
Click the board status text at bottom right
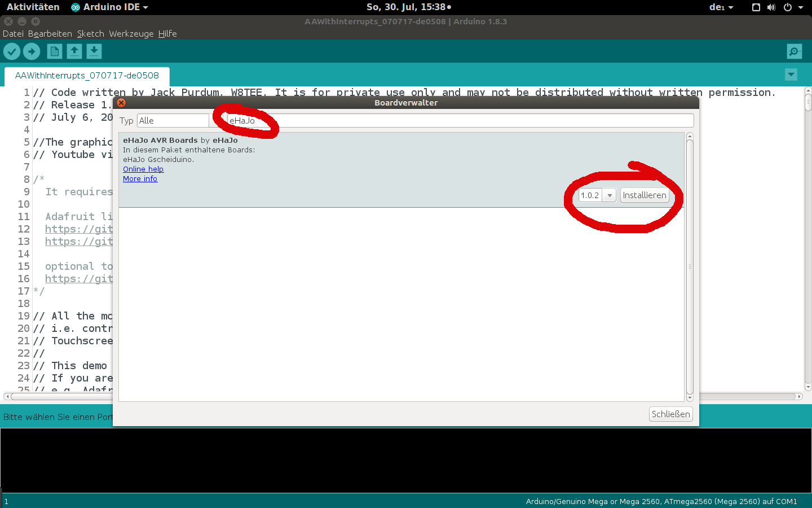coord(661,501)
